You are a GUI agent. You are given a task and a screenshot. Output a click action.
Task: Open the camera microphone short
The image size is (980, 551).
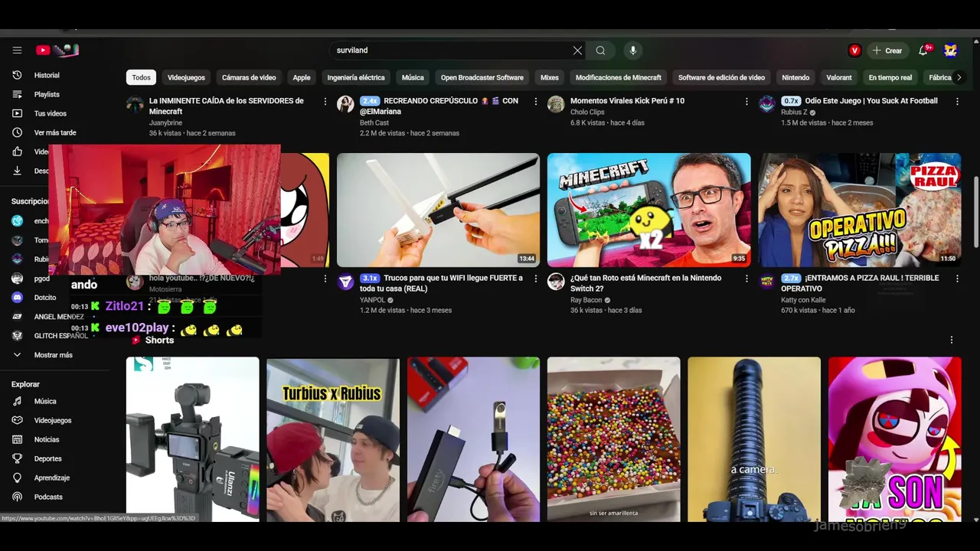pos(753,439)
